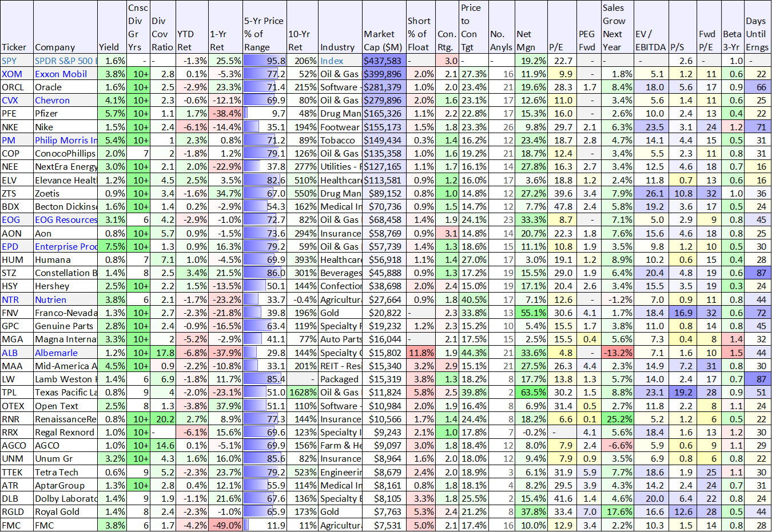Click the Royal Gold company cell
Screen dimensions: 772x532
click(65, 511)
